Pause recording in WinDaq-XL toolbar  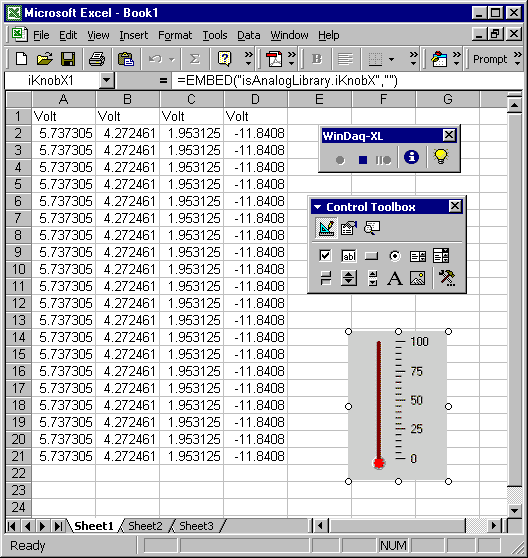(x=383, y=160)
